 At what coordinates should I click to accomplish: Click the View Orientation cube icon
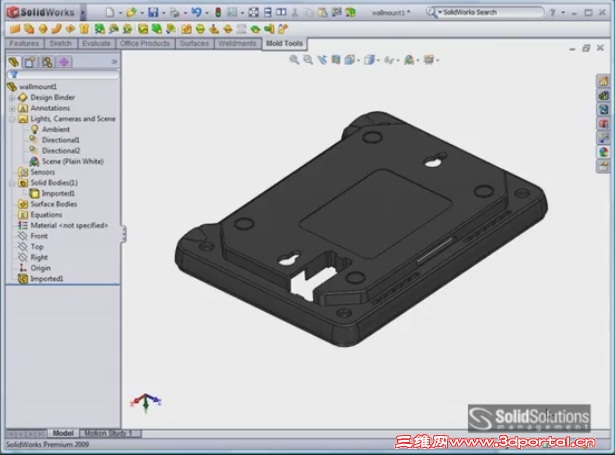349,60
